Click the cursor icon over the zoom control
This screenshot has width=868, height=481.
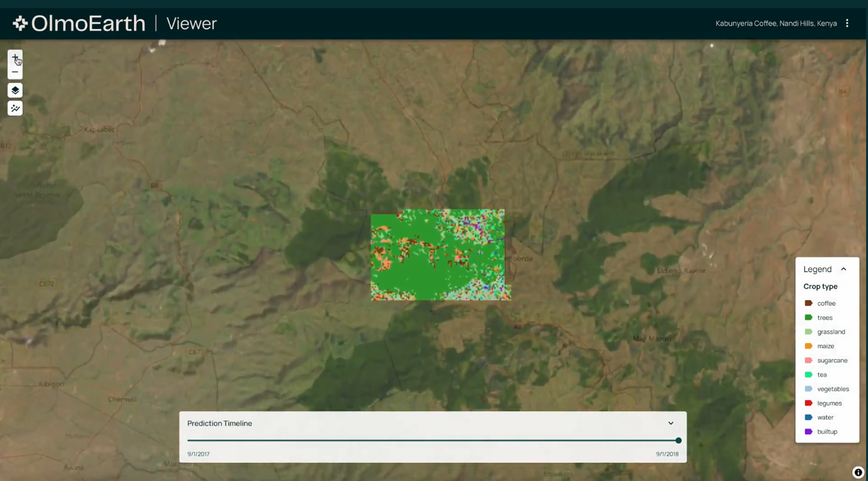18,61
